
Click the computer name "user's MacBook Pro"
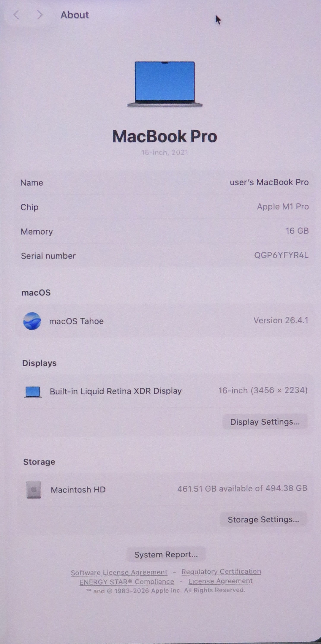pos(269,182)
